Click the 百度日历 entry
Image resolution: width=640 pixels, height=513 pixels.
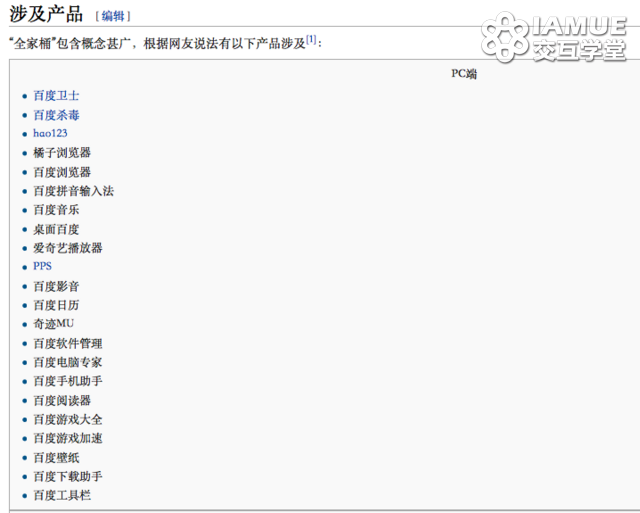[56, 305]
